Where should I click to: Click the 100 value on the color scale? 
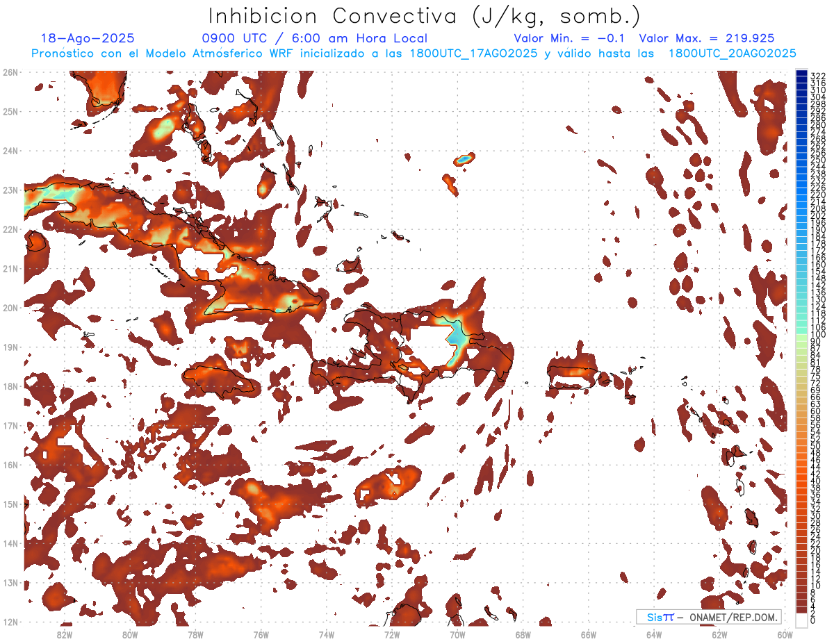click(x=817, y=335)
